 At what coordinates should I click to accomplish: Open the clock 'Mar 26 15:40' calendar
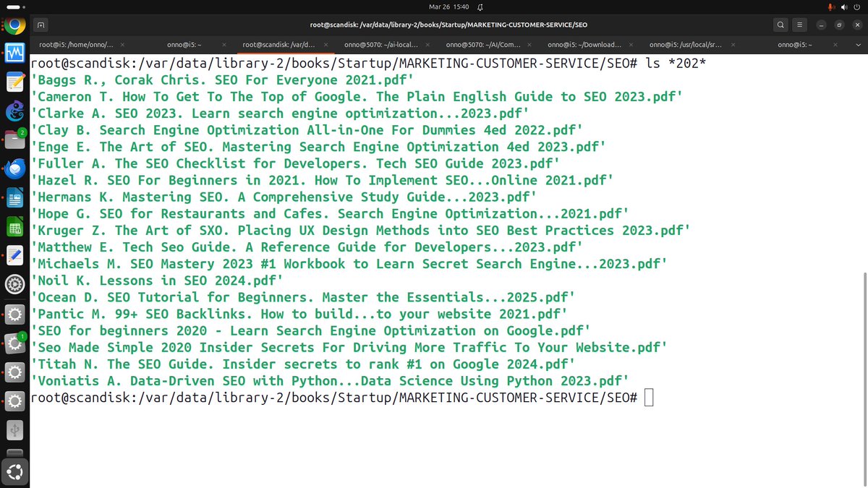[x=449, y=7]
